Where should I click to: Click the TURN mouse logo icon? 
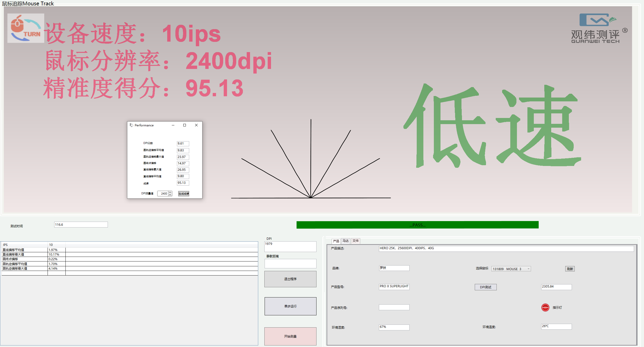(x=26, y=28)
